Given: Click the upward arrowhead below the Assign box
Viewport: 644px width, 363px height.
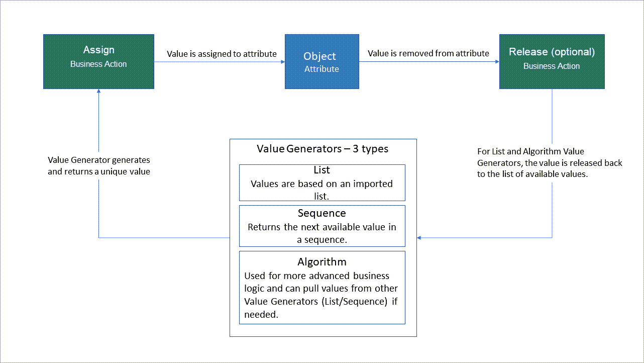Looking at the screenshot, I should pyautogui.click(x=98, y=92).
